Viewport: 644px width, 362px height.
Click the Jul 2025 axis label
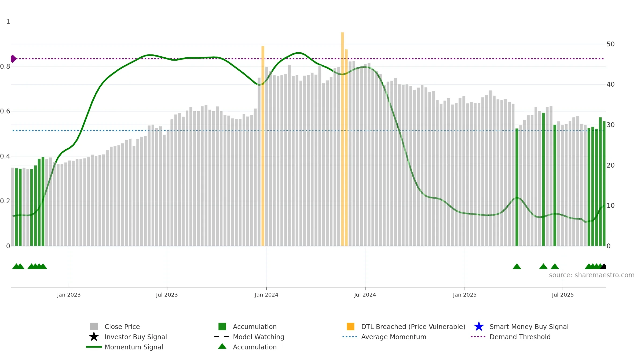click(x=563, y=295)
